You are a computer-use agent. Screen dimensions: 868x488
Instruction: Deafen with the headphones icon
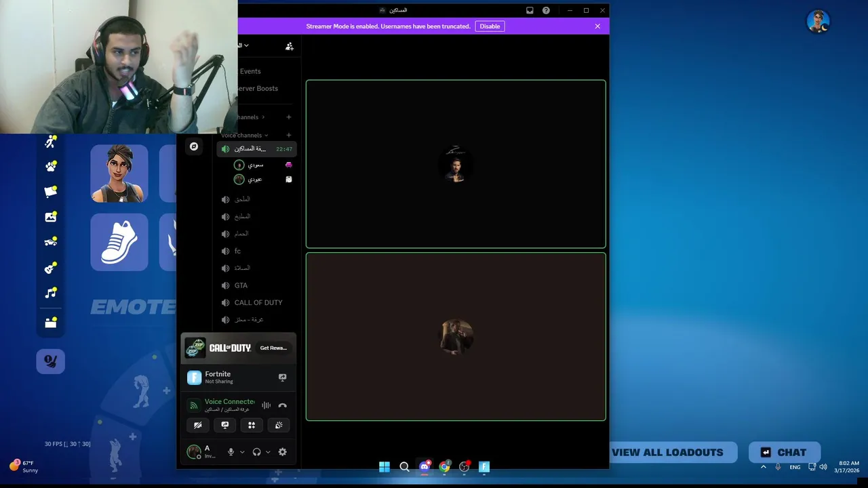(257, 452)
